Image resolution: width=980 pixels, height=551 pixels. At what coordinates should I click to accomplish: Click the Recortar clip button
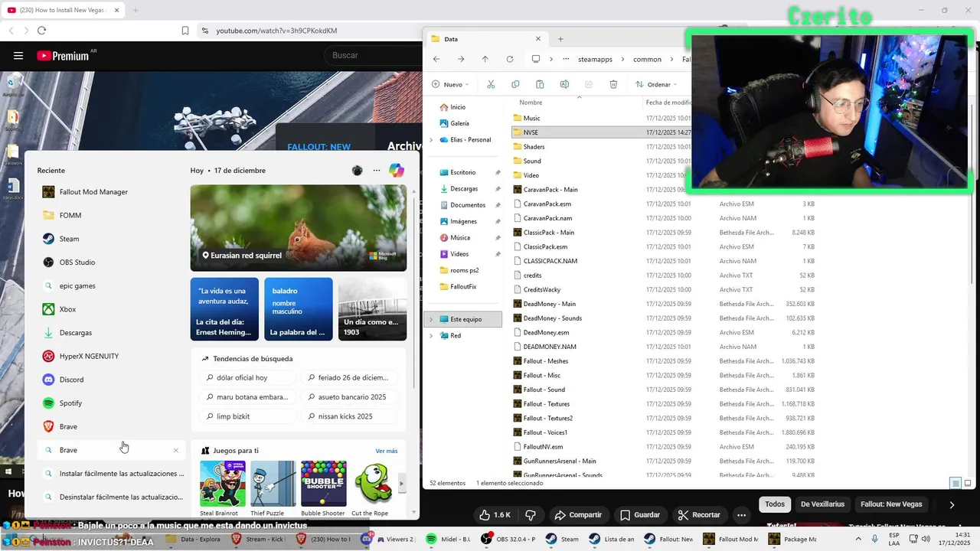tap(699, 515)
